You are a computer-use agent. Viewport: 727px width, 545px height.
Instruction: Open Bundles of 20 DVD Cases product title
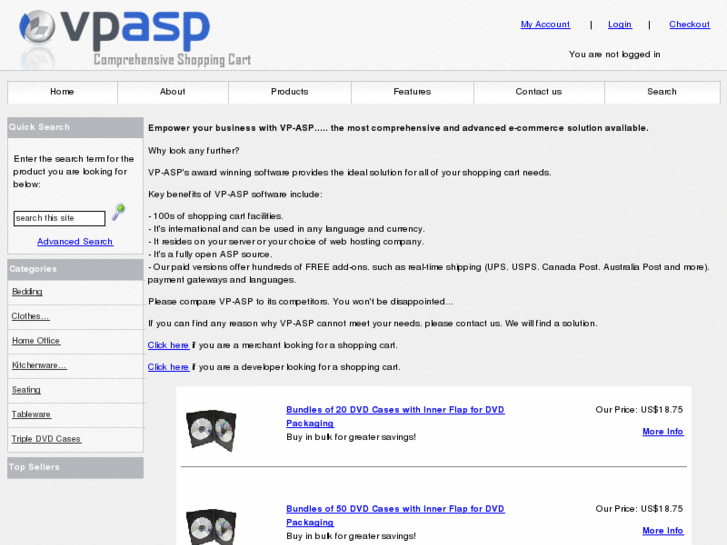pos(395,417)
